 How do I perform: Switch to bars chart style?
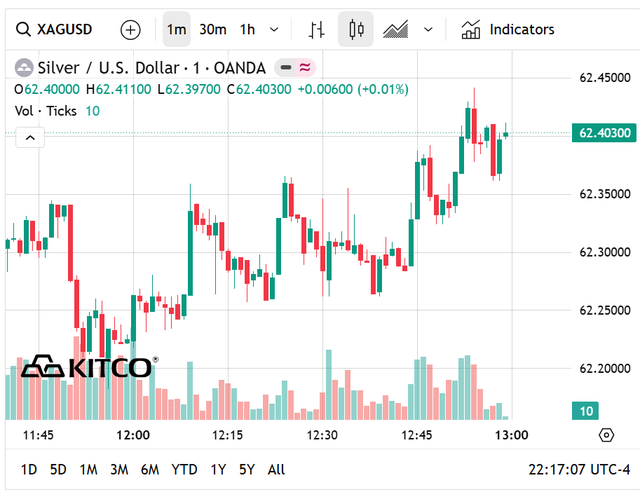pyautogui.click(x=316, y=29)
